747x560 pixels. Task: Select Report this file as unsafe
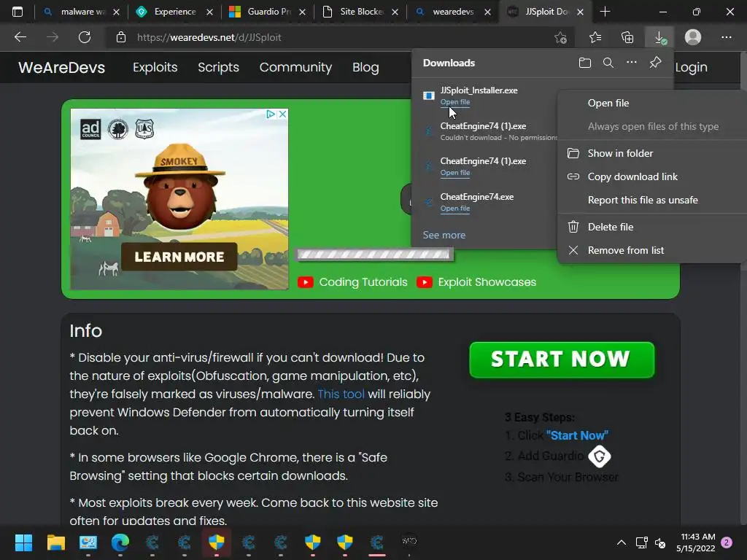643,200
